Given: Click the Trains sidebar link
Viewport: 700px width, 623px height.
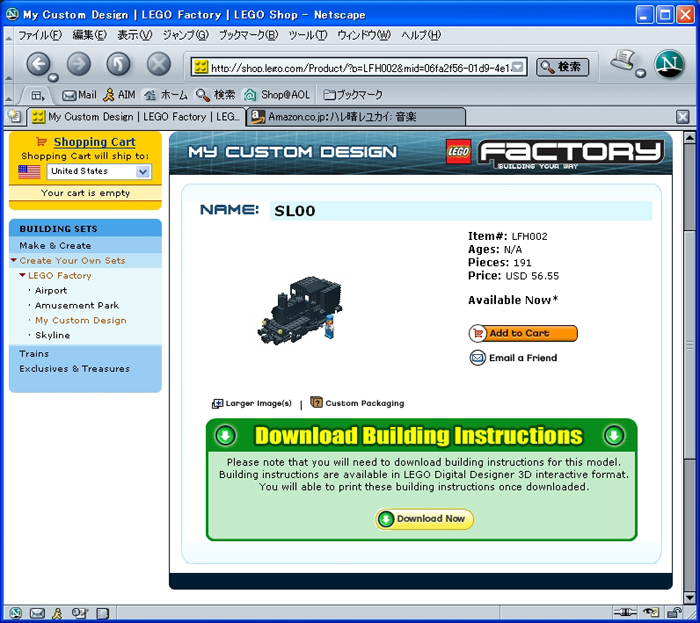Looking at the screenshot, I should 34,353.
